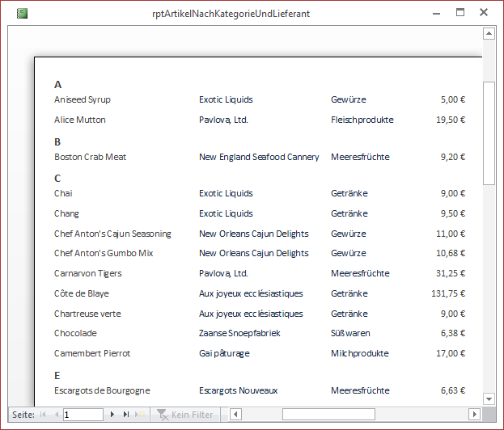The image size is (504, 430).
Task: Click the price 6,63 €
Action: coord(452,390)
